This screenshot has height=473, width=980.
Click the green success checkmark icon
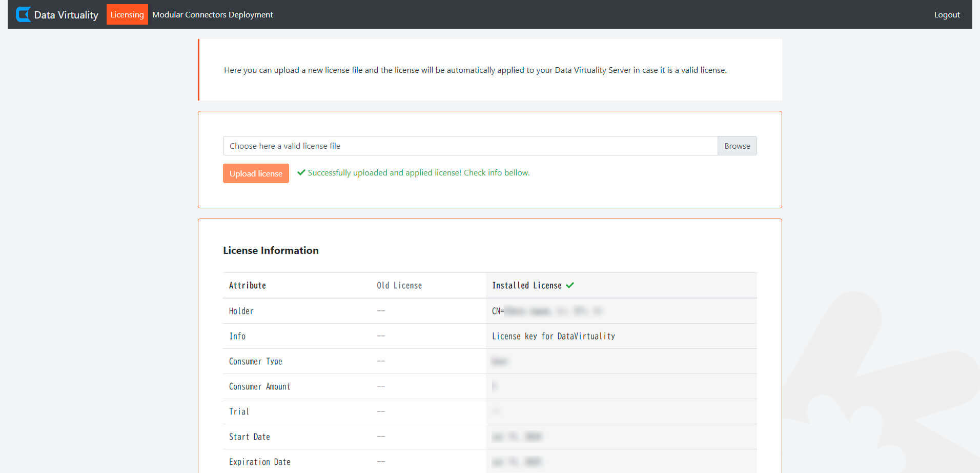point(301,172)
